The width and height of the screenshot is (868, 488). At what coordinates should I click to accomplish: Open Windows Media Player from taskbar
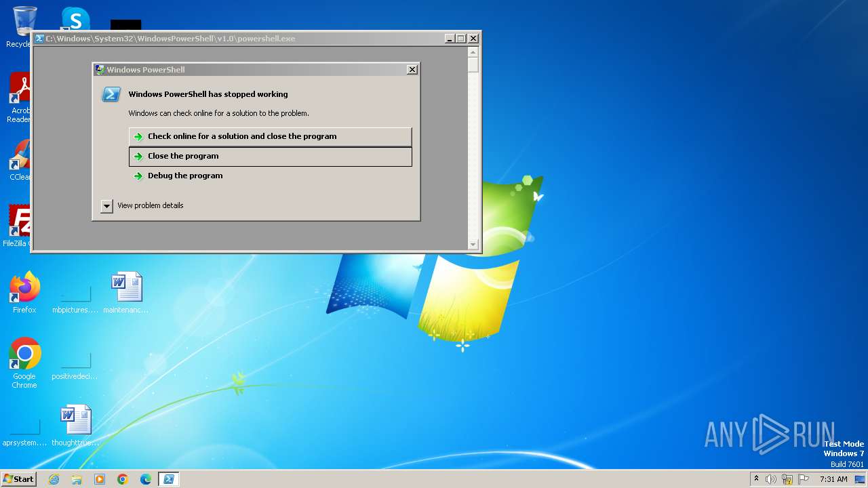[x=100, y=479]
